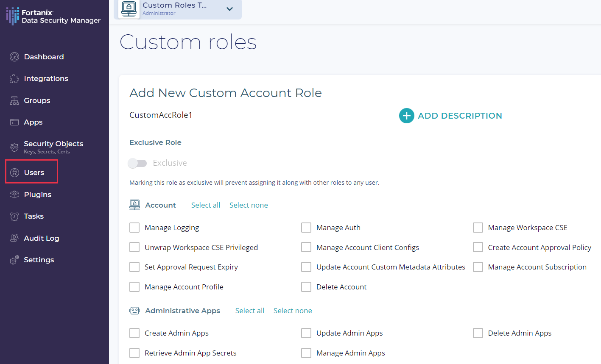Enable the Delete Account permission checkbox
Image resolution: width=601 pixels, height=364 pixels.
point(306,287)
